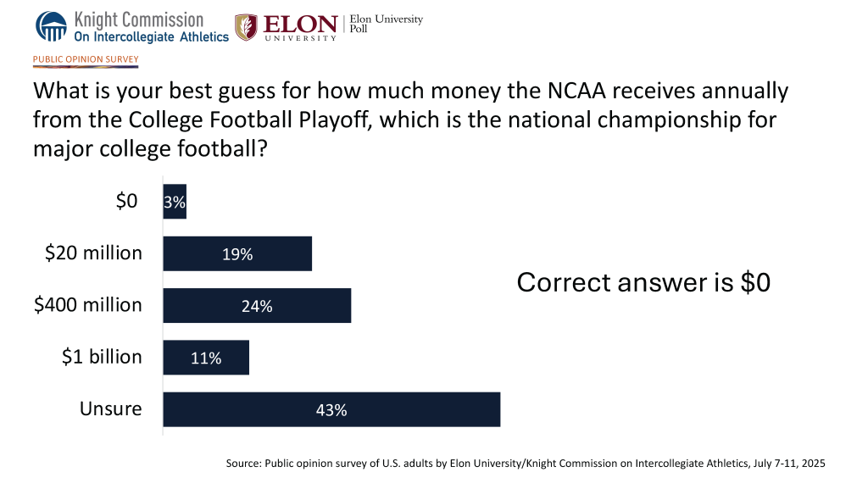
Task: Select the $20 million bar at 19%
Action: tap(237, 253)
